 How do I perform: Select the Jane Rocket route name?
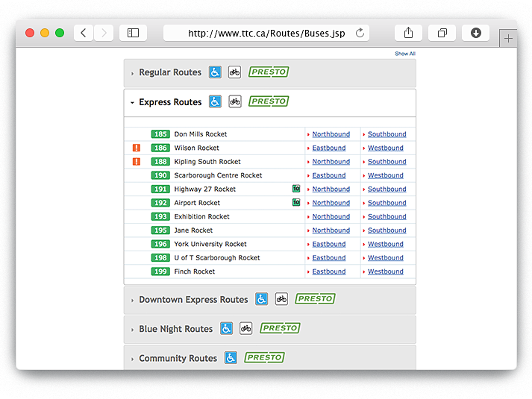193,230
